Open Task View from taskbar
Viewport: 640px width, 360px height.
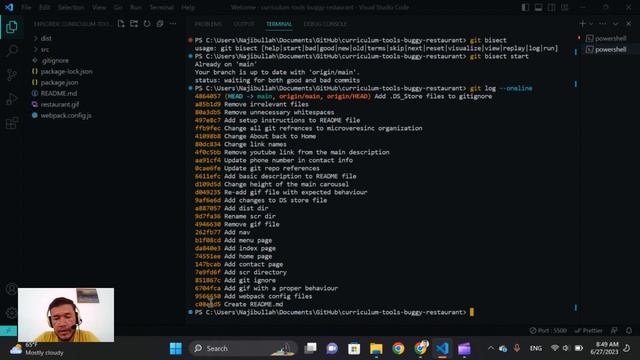[310, 349]
